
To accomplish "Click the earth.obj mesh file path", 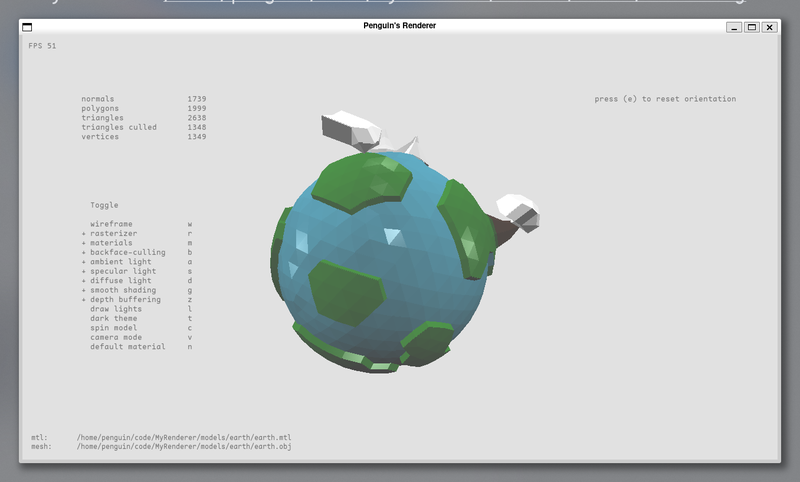I will [x=184, y=446].
